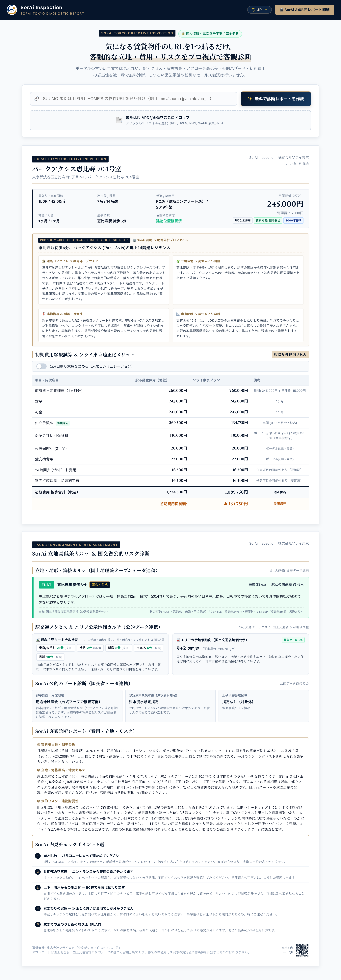Click the 245,000円 monthly rent figure

(285, 204)
